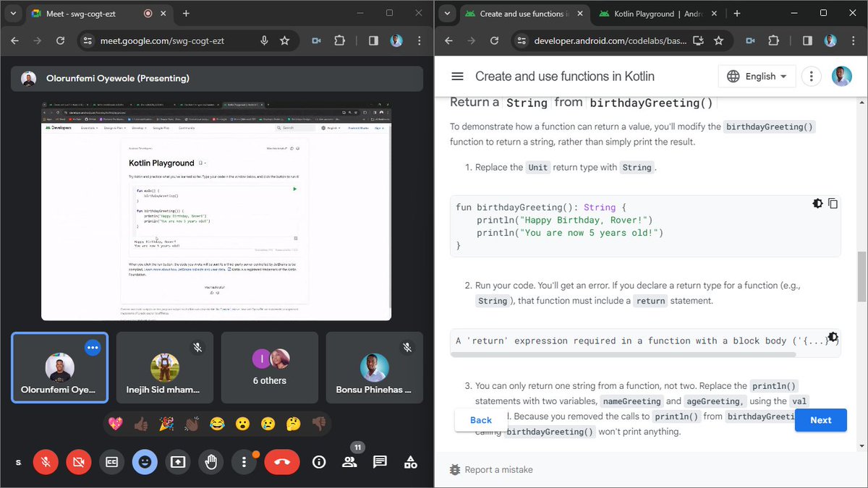Go back in the Meet browser window
This screenshot has width=868, height=488.
14,40
